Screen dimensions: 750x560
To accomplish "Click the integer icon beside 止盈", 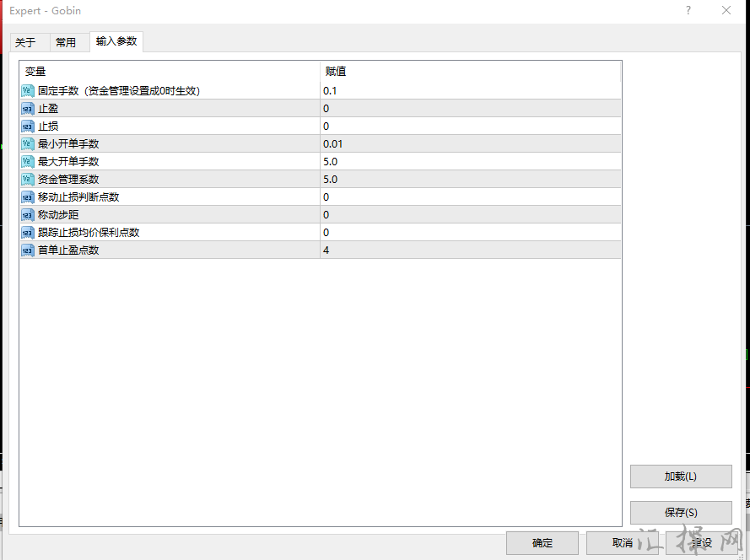I will (27, 109).
